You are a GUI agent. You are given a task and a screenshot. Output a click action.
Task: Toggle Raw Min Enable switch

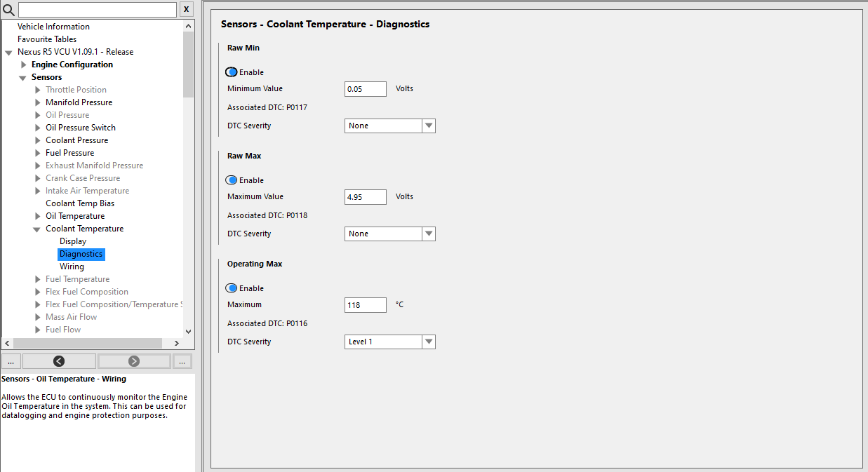(x=232, y=72)
